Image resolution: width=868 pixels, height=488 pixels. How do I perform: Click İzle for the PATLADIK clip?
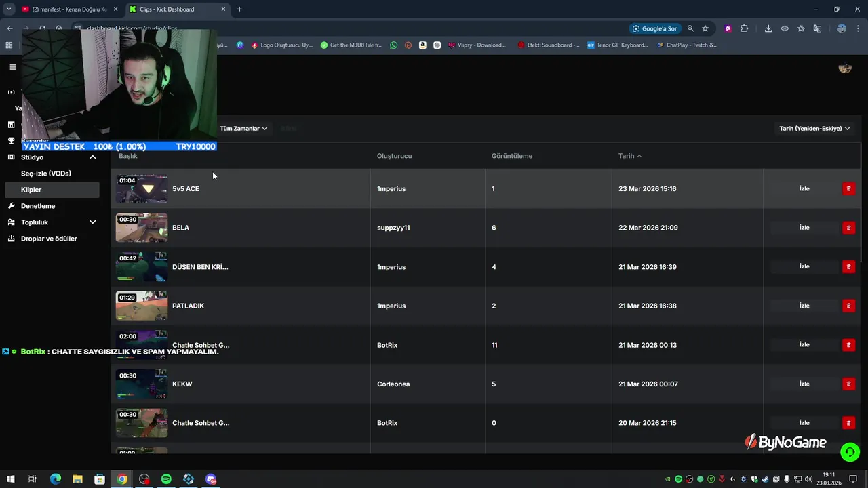click(804, 306)
